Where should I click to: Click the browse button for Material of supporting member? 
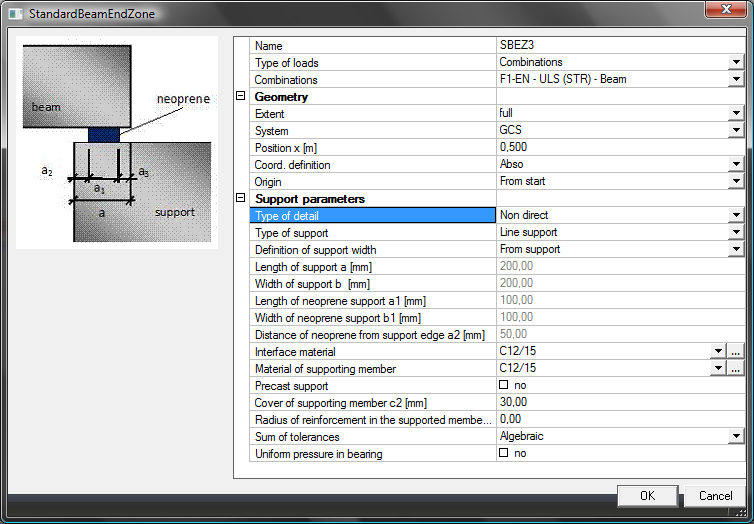coord(736,368)
